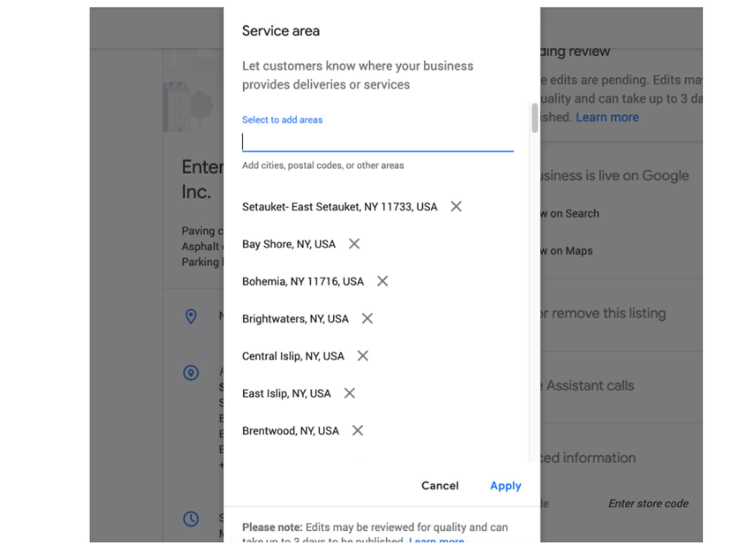Remove Bay Shore, NY service area

pos(354,244)
